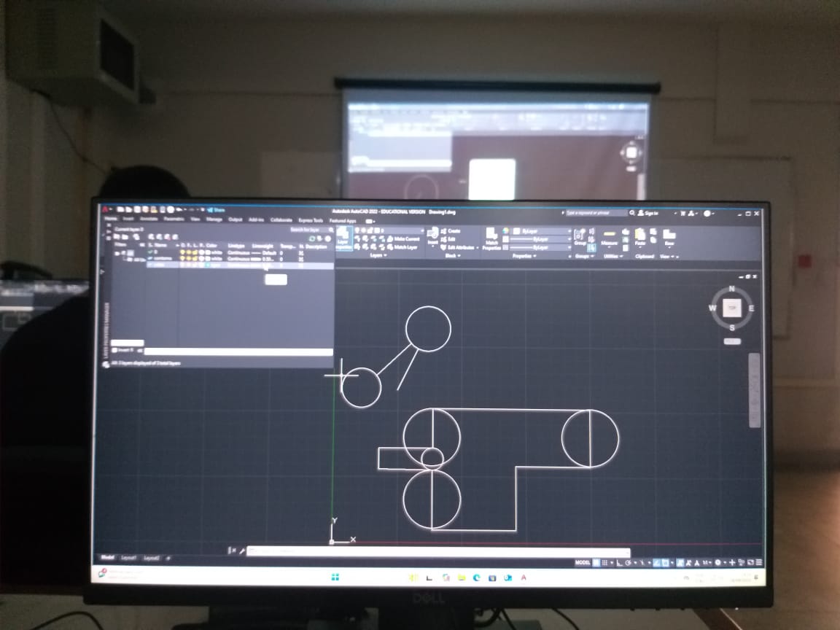Open the ByLayer object color dropdown
840x630 pixels.
[x=541, y=231]
